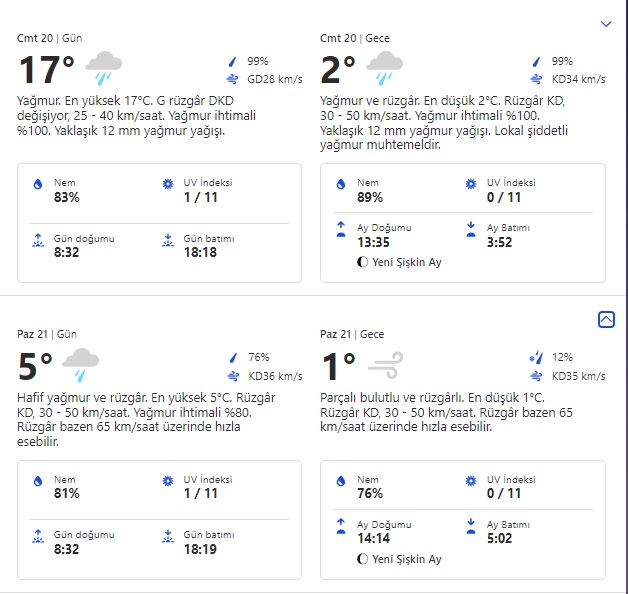
Task: Click rain cloud icon beside 5° temperature
Action: pyautogui.click(x=81, y=364)
